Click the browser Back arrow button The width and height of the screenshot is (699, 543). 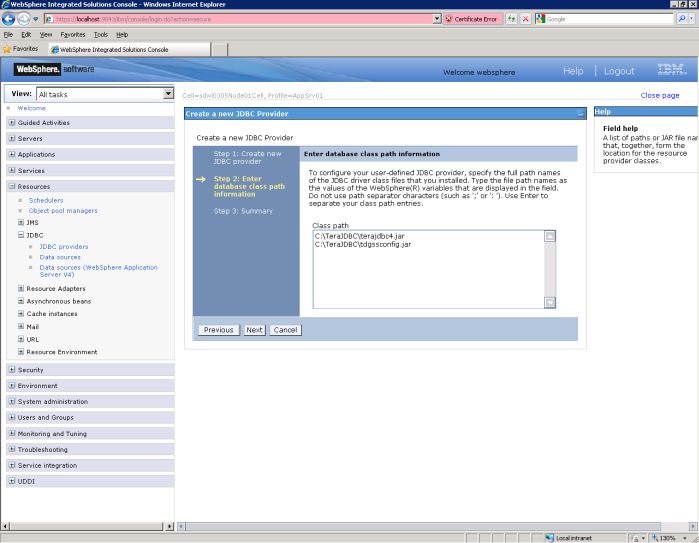(x=8, y=19)
